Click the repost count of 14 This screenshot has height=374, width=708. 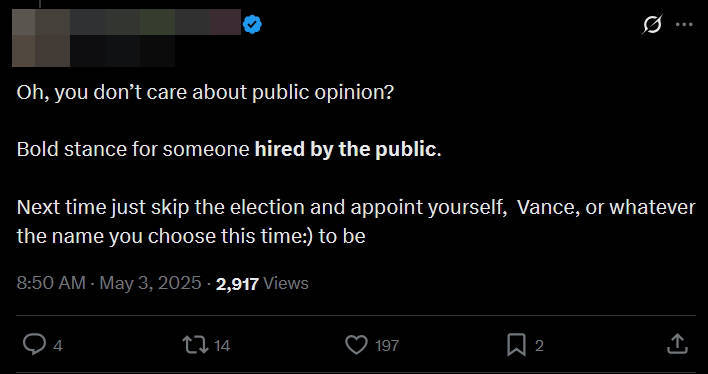pos(222,346)
